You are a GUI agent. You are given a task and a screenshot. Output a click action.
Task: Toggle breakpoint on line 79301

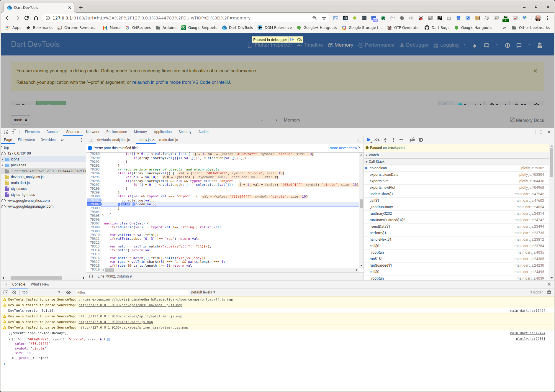pos(94,200)
